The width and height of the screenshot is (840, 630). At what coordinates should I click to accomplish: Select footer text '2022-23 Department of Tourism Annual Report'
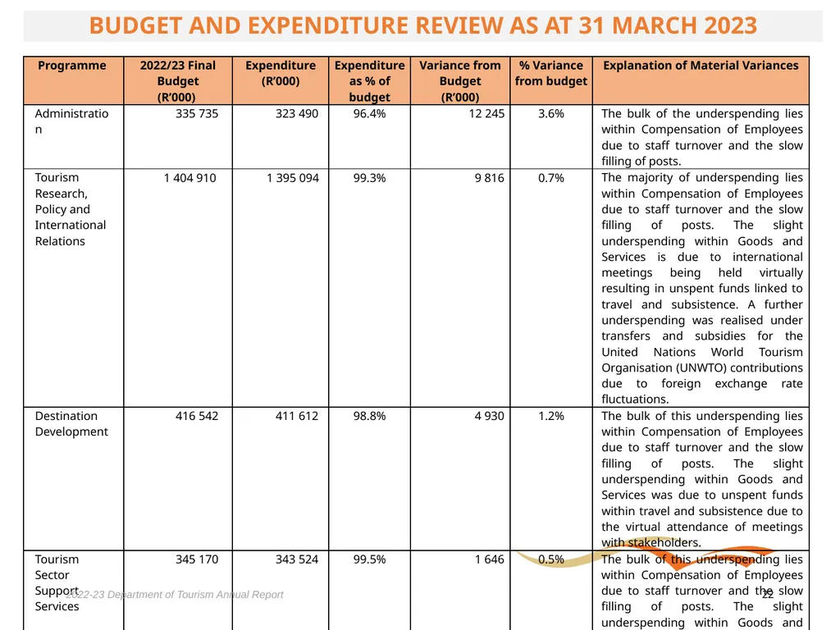click(175, 595)
